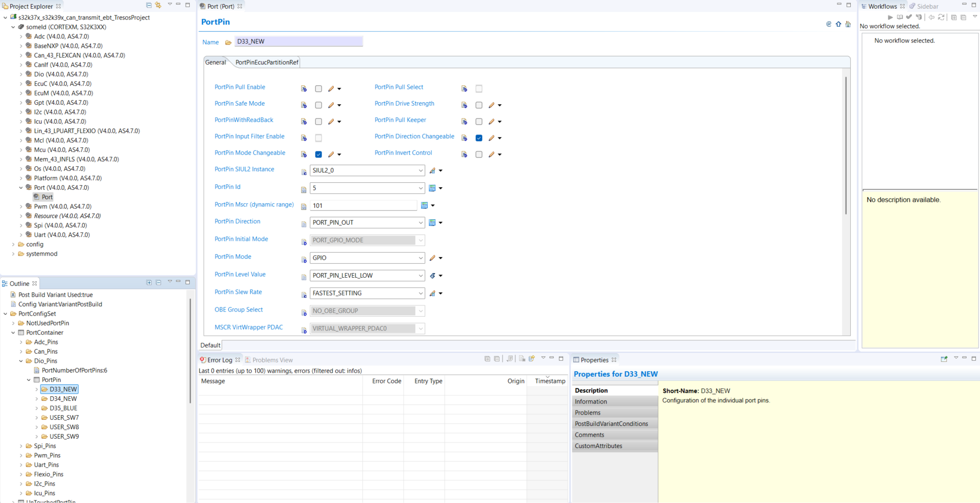The height and width of the screenshot is (503, 980).
Task: Enable the PortPin Pull Enable checkbox
Action: pyautogui.click(x=318, y=88)
